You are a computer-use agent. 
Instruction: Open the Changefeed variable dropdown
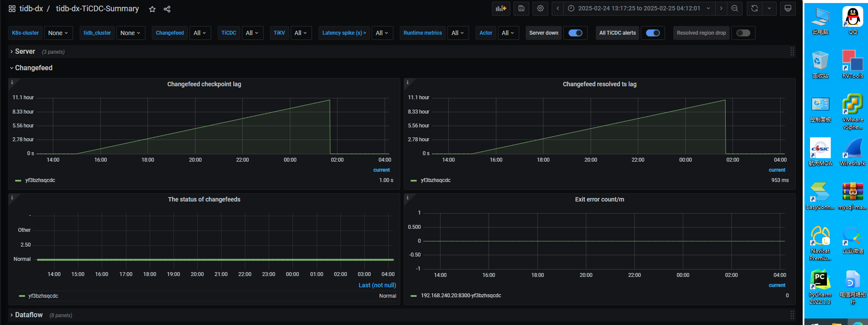(200, 33)
